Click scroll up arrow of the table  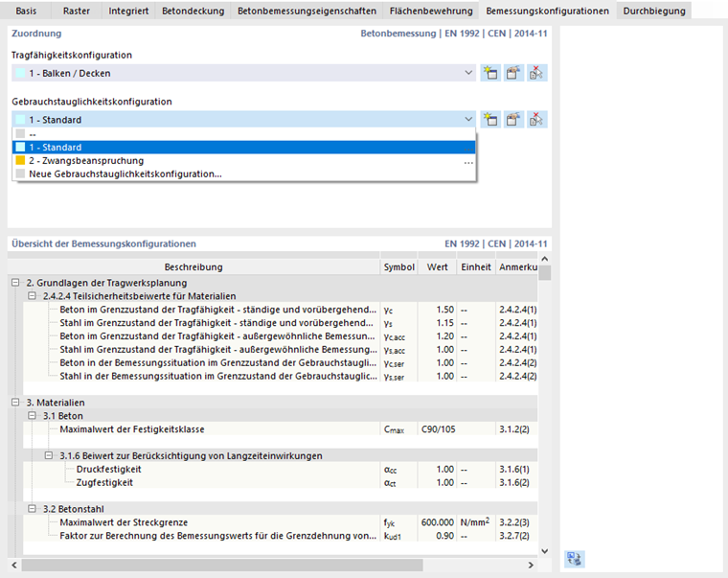(x=545, y=259)
